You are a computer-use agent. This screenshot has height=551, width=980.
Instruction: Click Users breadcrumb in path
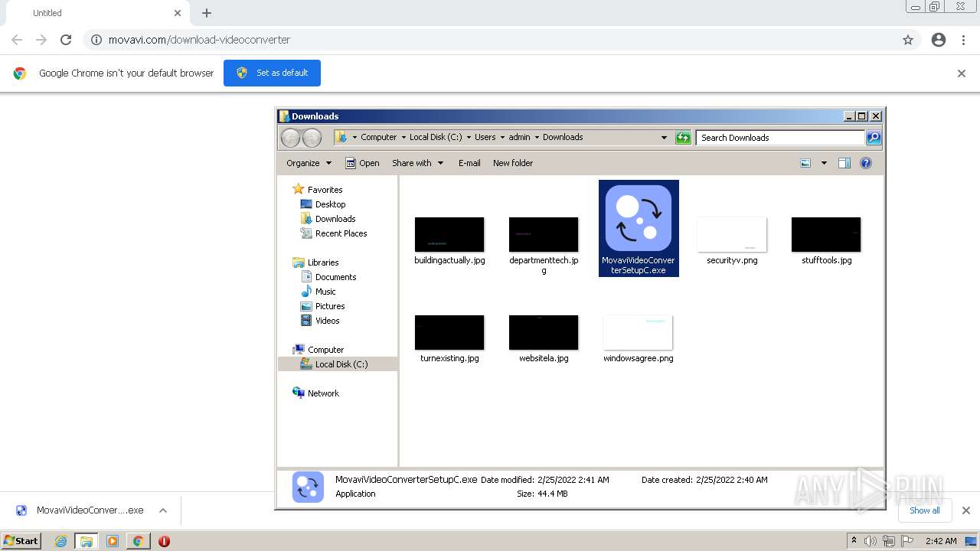pyautogui.click(x=485, y=138)
